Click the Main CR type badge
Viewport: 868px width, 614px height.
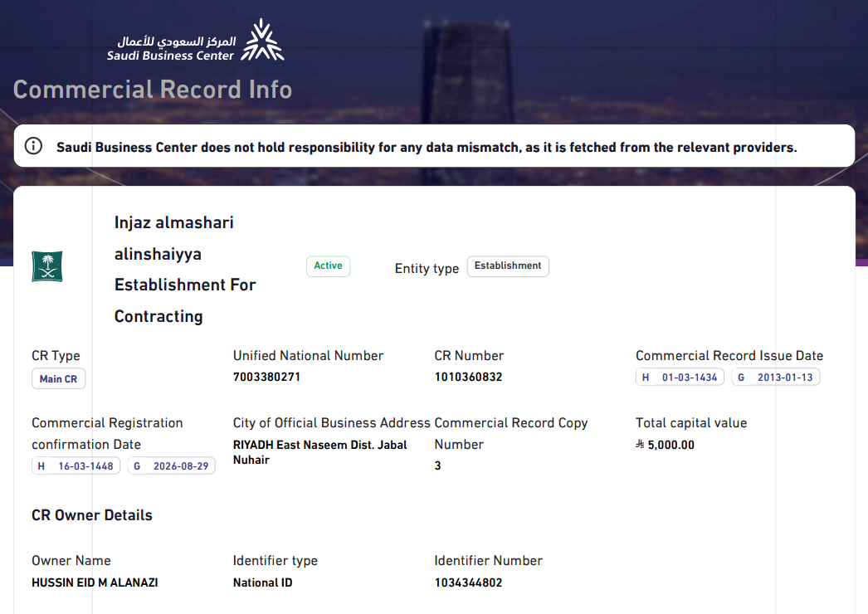click(58, 379)
